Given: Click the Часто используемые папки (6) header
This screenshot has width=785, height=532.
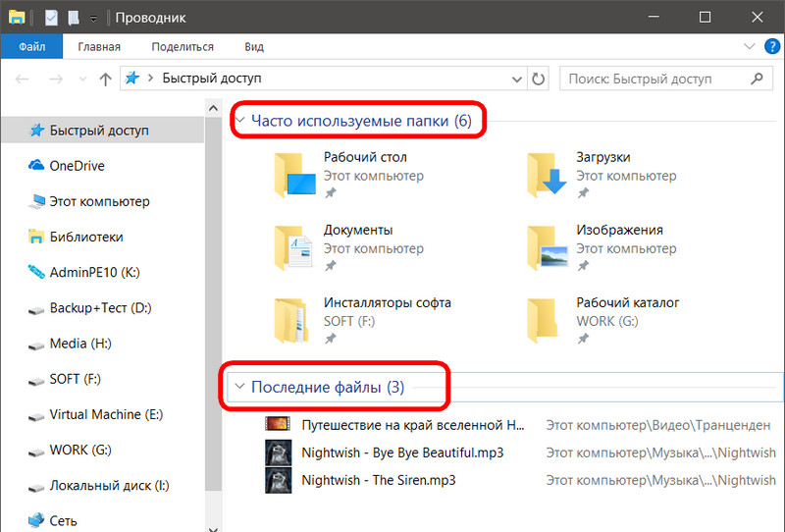Looking at the screenshot, I should coord(361,121).
